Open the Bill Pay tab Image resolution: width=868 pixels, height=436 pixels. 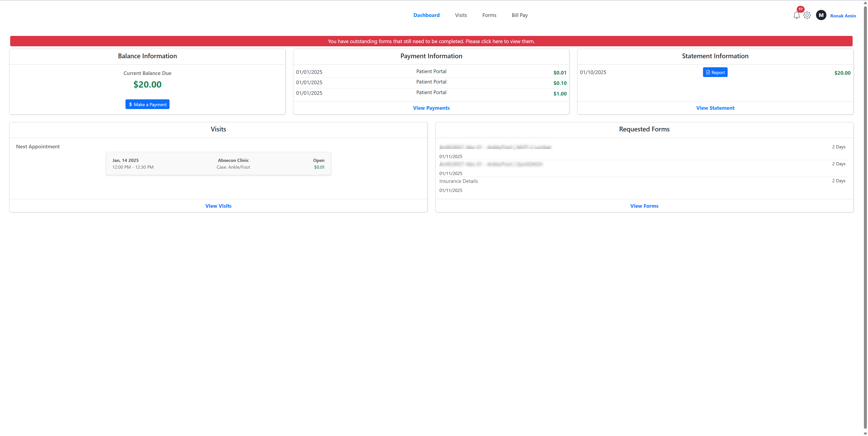click(x=519, y=15)
